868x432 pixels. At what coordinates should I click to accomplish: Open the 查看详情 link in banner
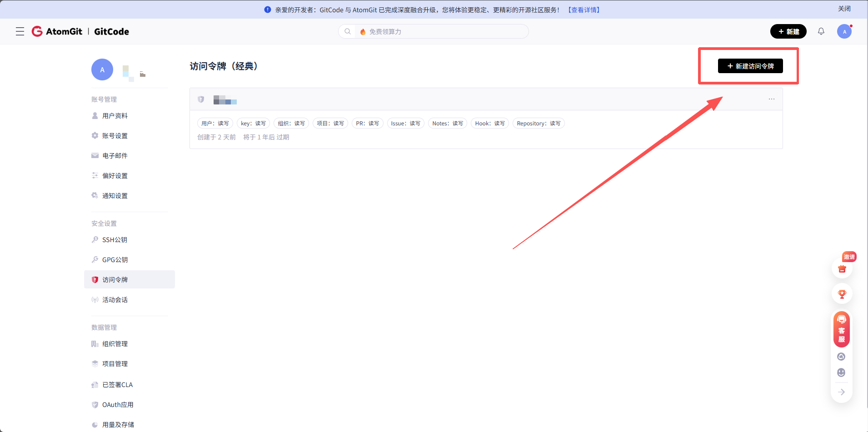click(x=584, y=10)
